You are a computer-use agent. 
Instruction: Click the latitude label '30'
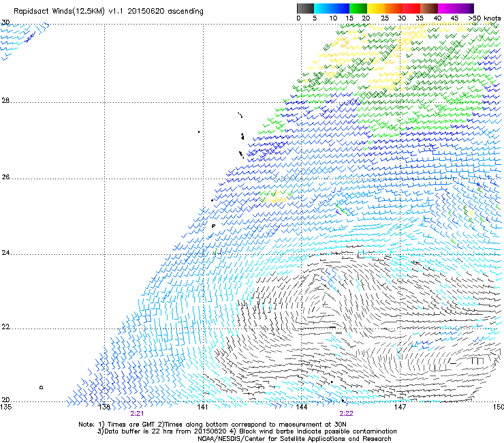[5, 22]
